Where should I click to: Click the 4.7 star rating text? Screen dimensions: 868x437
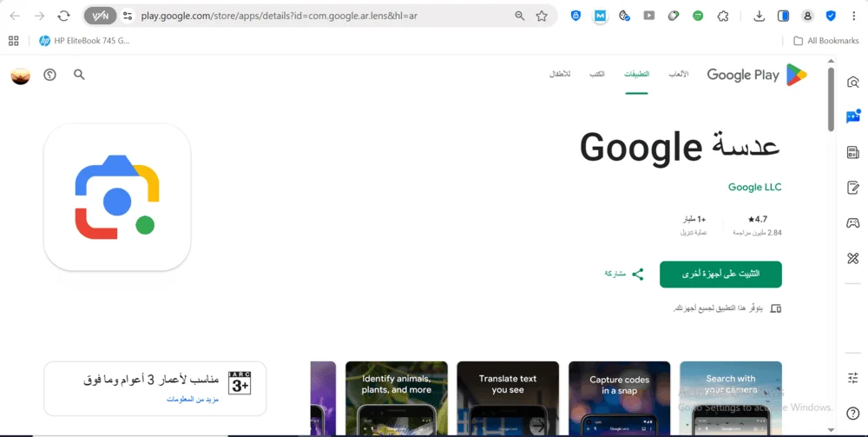tap(757, 219)
